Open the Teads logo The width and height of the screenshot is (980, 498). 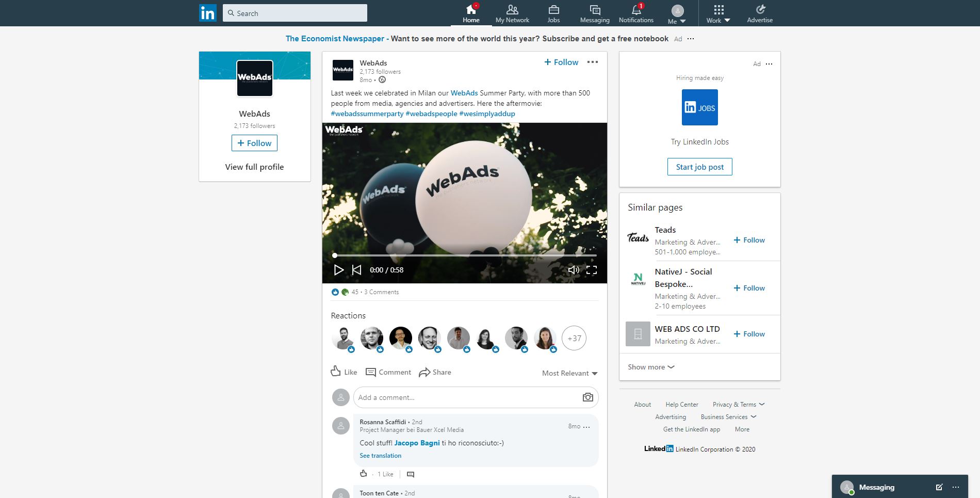pyautogui.click(x=638, y=238)
